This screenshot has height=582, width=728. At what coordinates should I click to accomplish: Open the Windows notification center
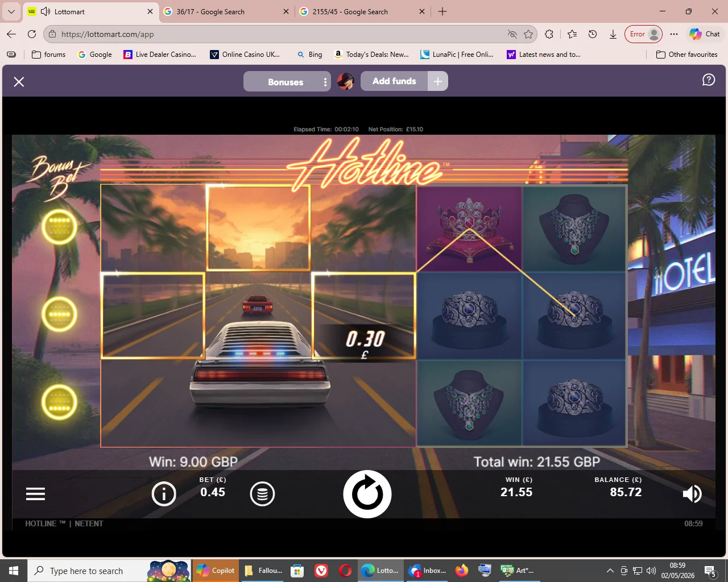[x=710, y=571]
